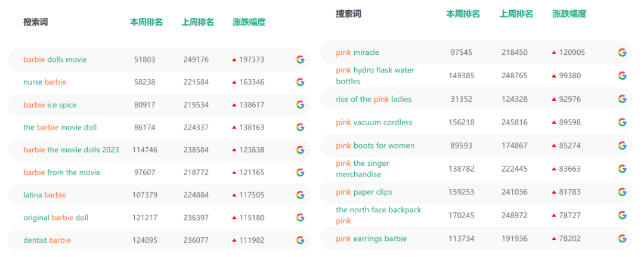Click the north face backpack pink keyword

(x=378, y=215)
